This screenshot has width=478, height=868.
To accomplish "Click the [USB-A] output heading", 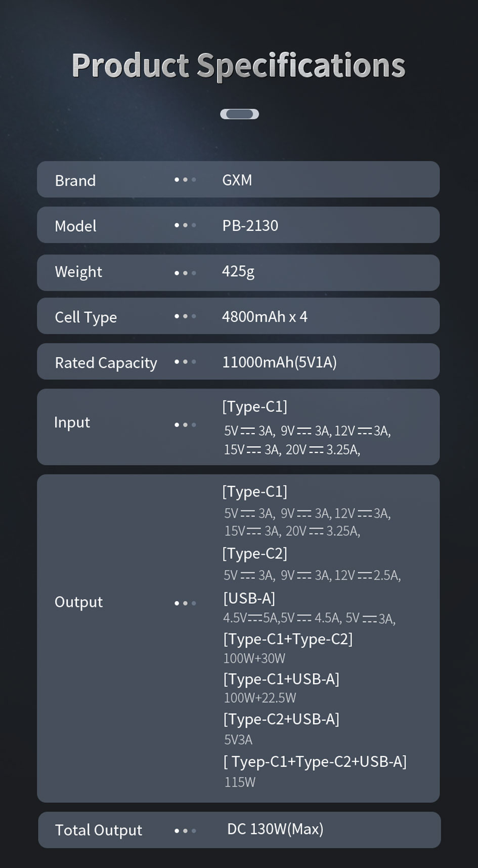I will [x=249, y=598].
